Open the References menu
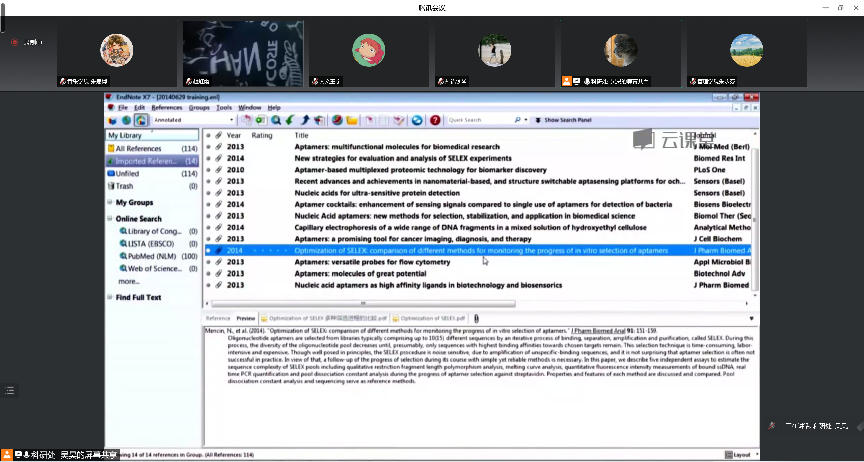Screen dimensions: 864x462 [166, 108]
